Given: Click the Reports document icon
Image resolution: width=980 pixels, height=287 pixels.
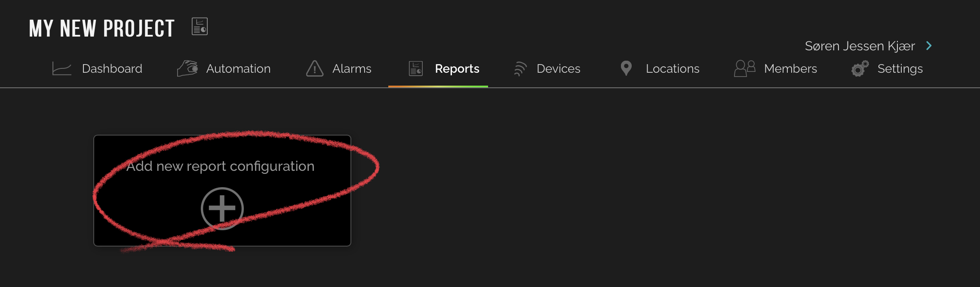Looking at the screenshot, I should (x=416, y=68).
